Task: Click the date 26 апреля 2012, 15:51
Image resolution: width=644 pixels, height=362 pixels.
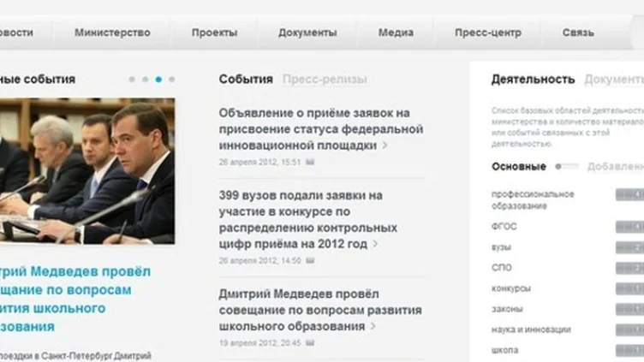Action: point(259,162)
